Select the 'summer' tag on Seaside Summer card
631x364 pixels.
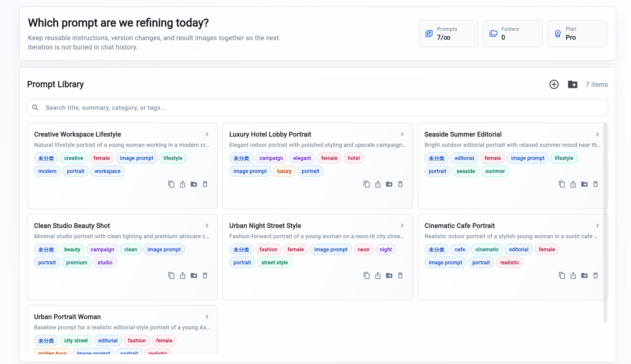click(495, 171)
